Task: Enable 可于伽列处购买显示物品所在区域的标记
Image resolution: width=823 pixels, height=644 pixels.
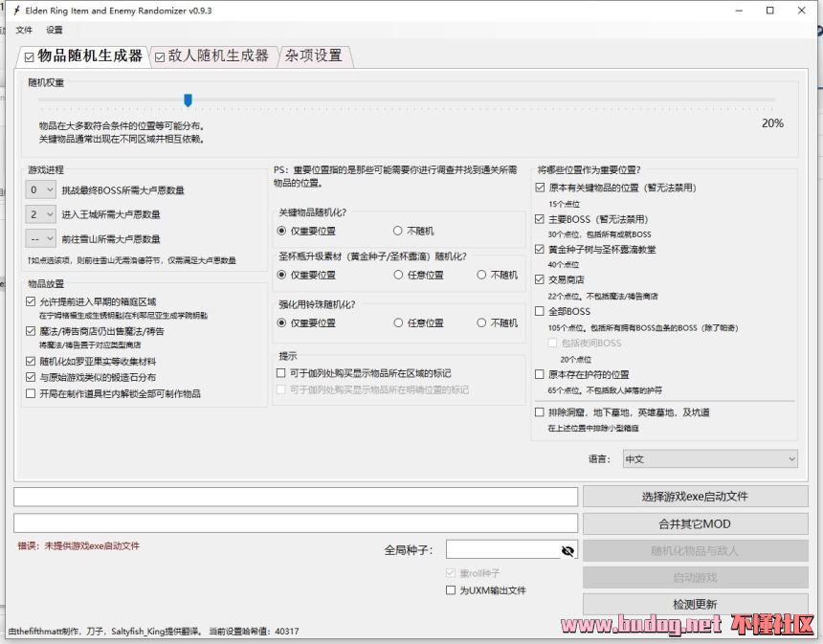Action: click(x=280, y=373)
